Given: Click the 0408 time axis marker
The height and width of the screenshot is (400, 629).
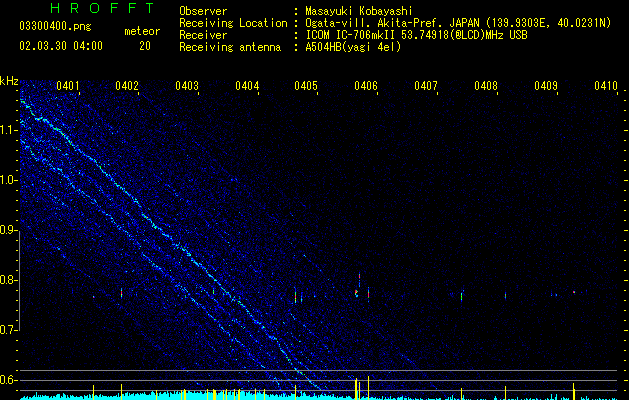Looking at the screenshot, I should click(486, 86).
